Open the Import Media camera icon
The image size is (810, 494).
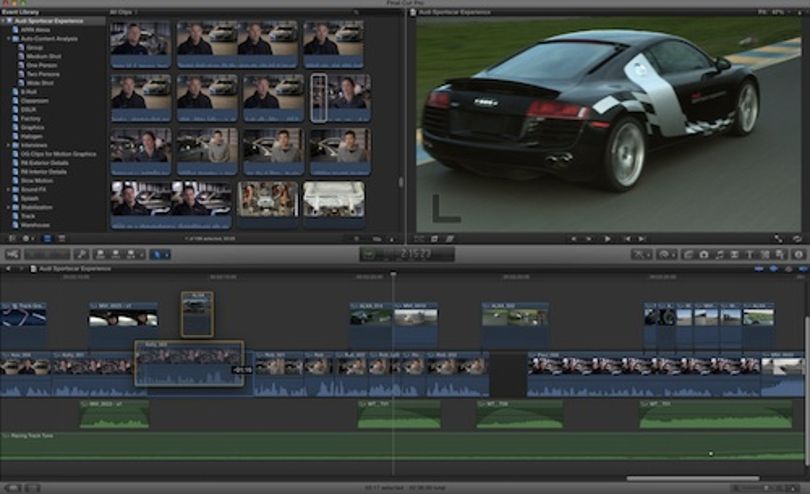pos(12,254)
